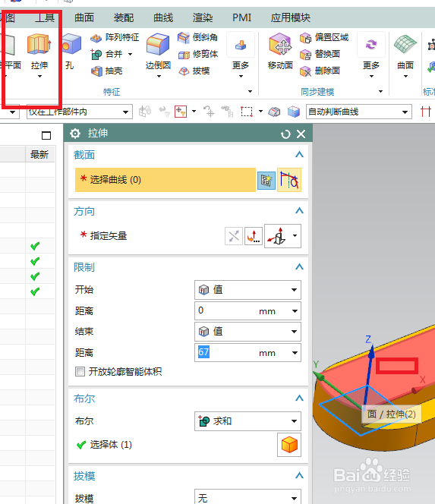Click the sketch section icon beside 选择曲线
This screenshot has height=504, width=435.
pos(266,181)
